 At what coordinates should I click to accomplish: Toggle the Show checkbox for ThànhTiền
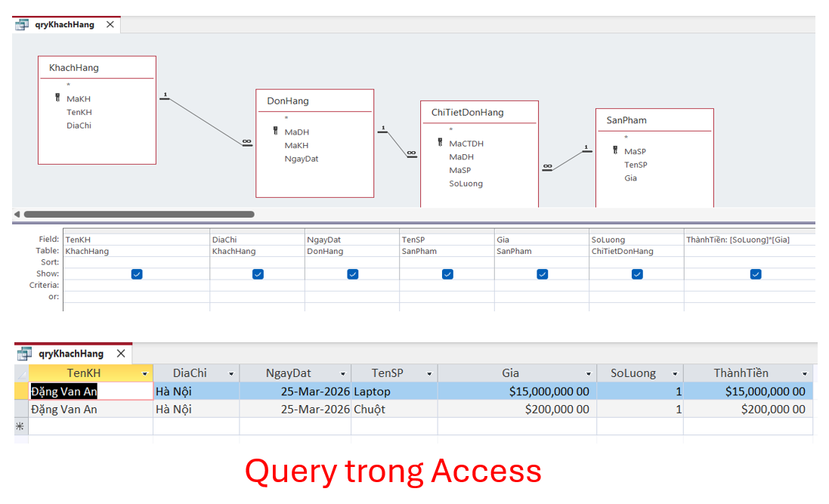[x=755, y=274]
